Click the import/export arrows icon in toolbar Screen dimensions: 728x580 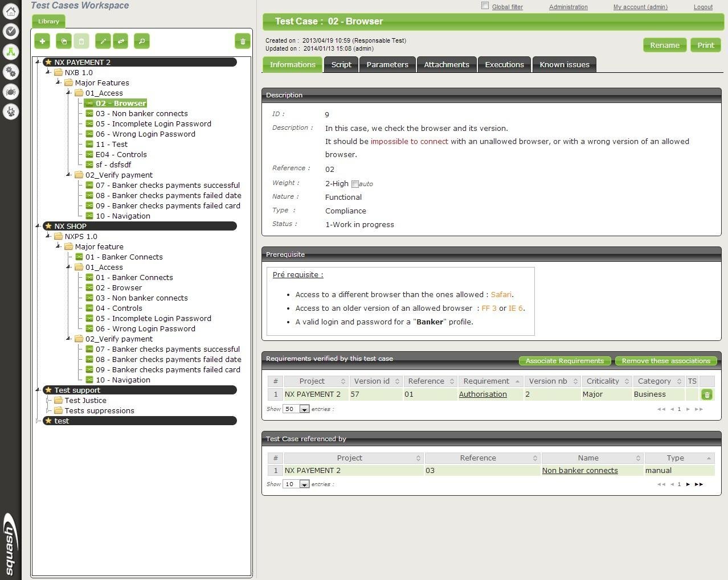pyautogui.click(x=121, y=40)
